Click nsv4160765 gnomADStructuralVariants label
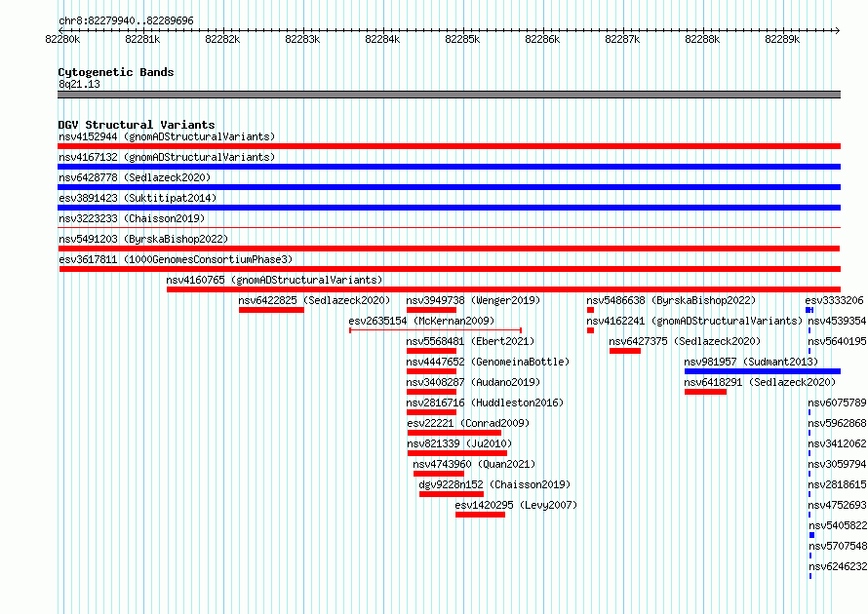 pos(275,280)
